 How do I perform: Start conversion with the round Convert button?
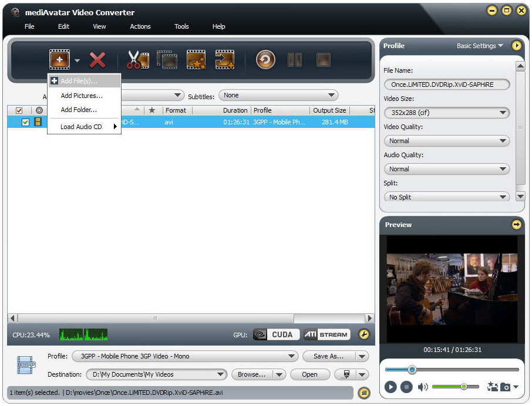click(265, 60)
